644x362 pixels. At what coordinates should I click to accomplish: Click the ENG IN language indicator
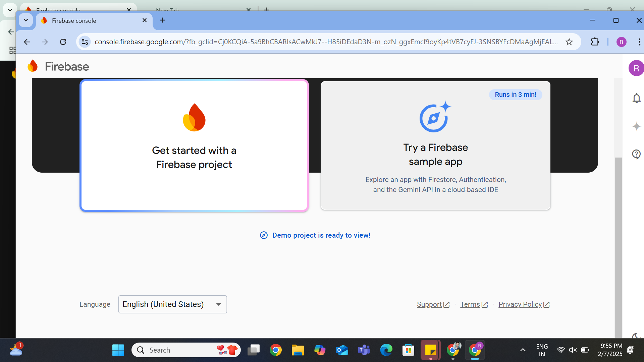pos(542,350)
